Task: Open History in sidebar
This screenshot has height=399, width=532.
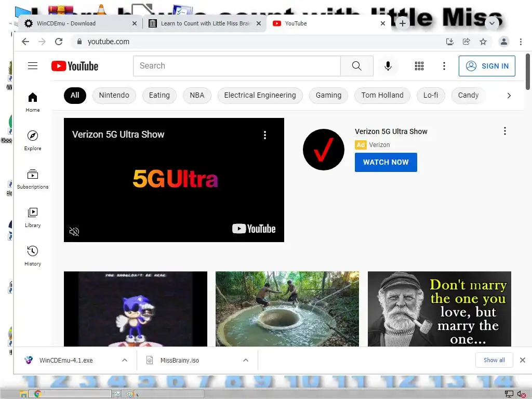Action: 33,256
